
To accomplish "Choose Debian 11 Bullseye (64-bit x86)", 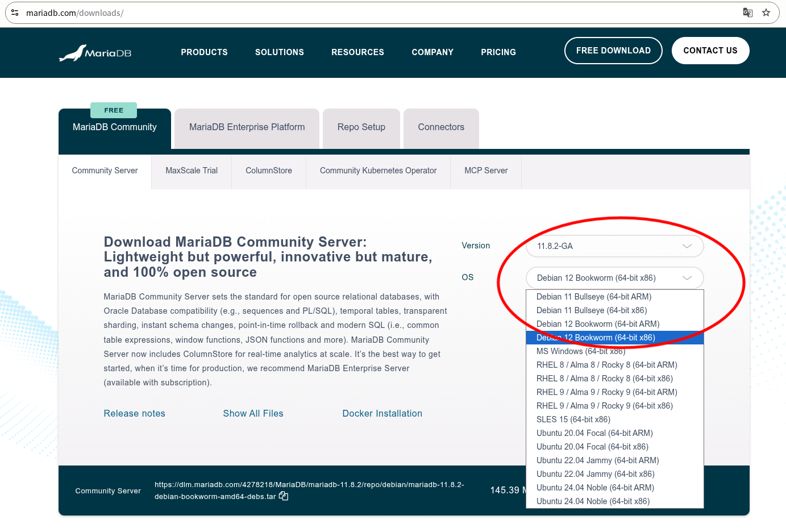I will (x=615, y=310).
